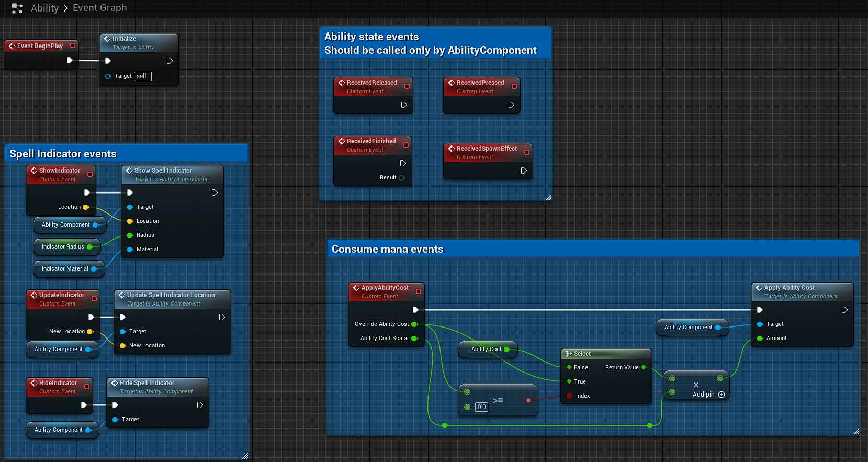
Task: Click the Select node header icon
Action: 568,354
